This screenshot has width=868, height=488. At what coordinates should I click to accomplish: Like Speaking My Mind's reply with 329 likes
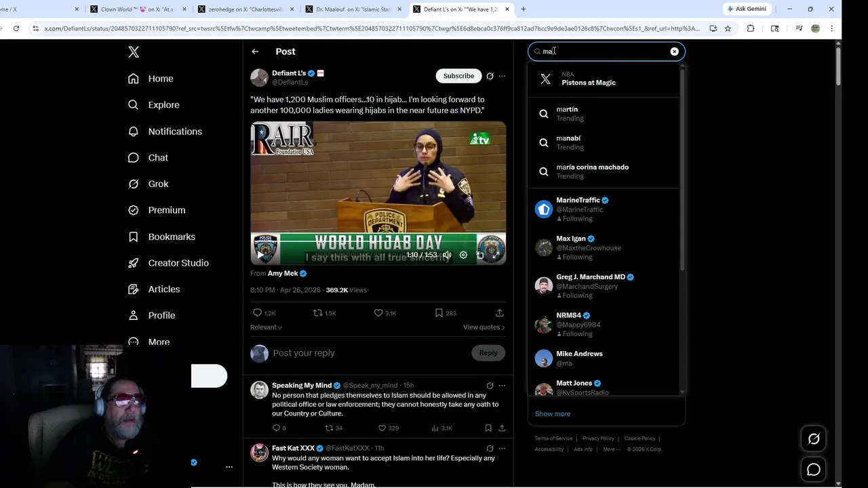click(388, 428)
